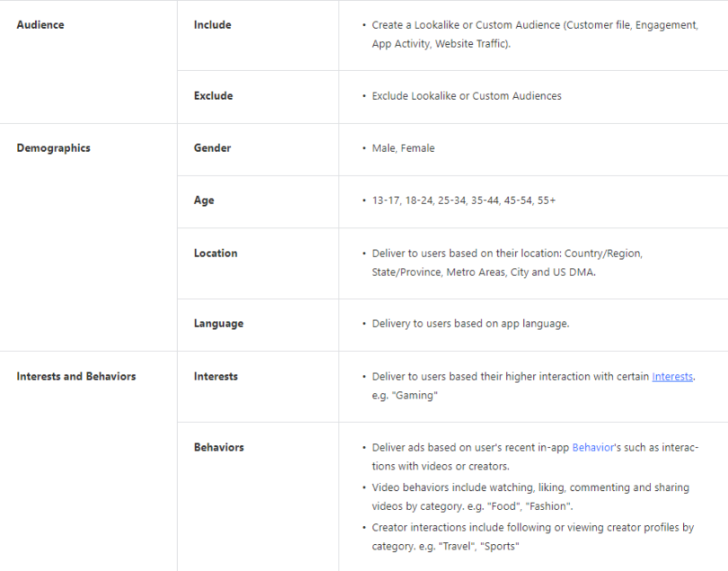
Task: Click the Interests and Behaviors row heading
Action: [x=75, y=377]
